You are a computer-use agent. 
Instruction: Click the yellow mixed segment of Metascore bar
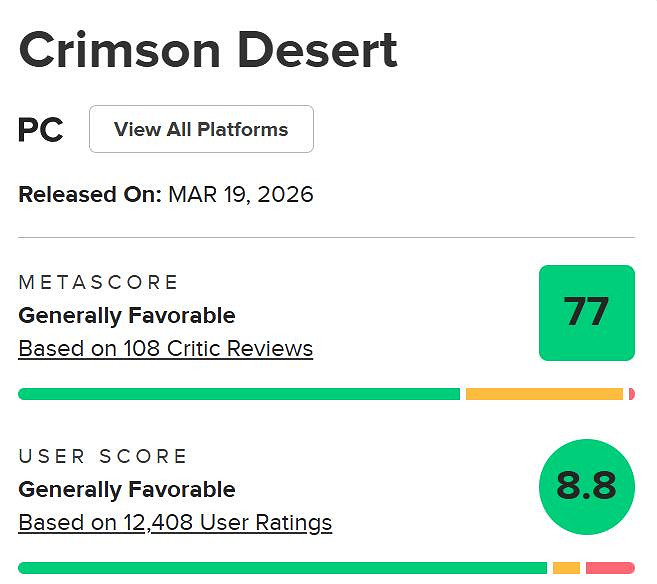click(544, 394)
